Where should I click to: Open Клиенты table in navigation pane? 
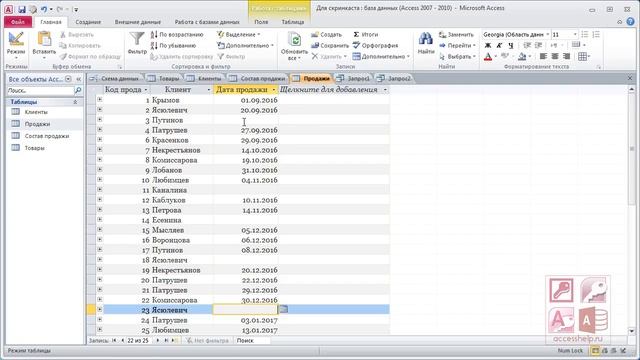point(36,112)
